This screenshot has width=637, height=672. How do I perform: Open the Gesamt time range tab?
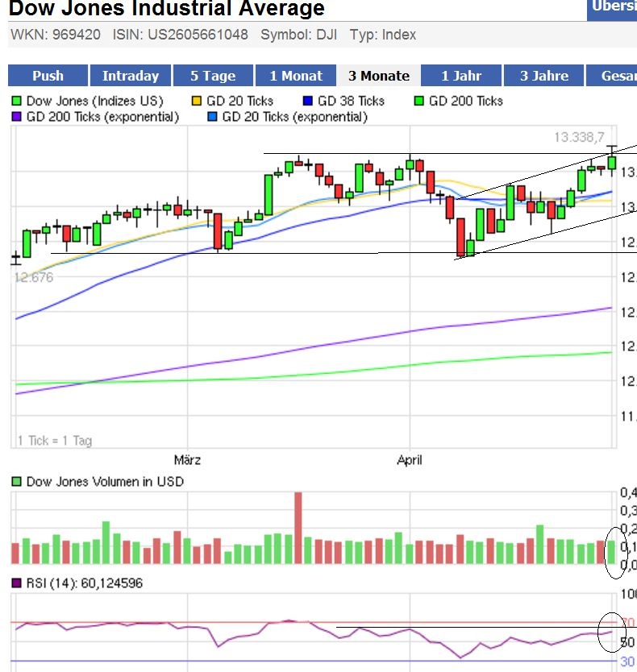click(x=612, y=76)
